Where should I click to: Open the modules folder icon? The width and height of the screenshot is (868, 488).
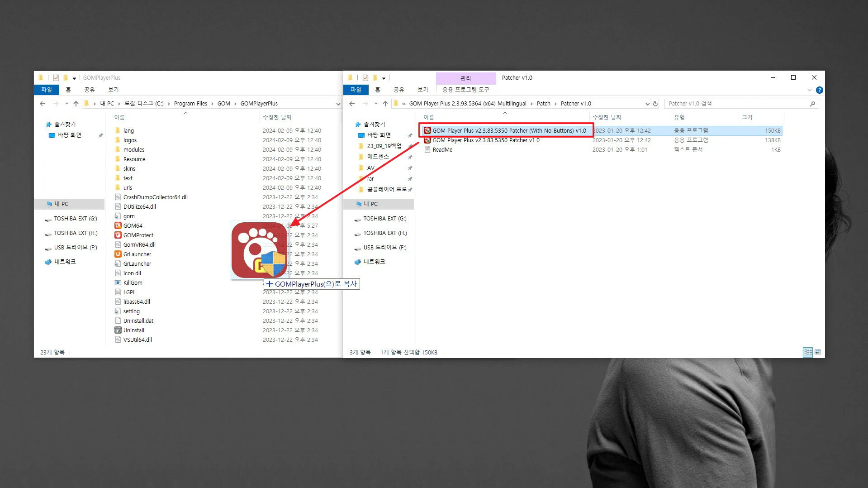pos(118,149)
